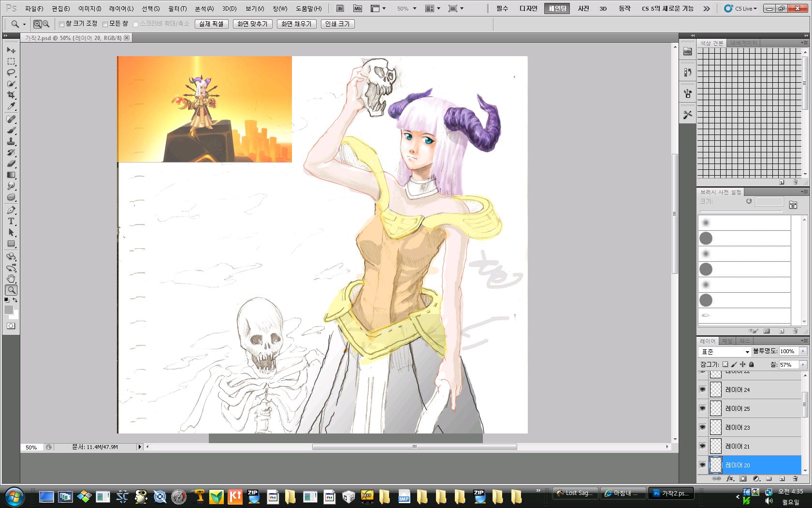The width and height of the screenshot is (812, 508).
Task: Enable the 모든 창 checkbox
Action: [x=105, y=24]
